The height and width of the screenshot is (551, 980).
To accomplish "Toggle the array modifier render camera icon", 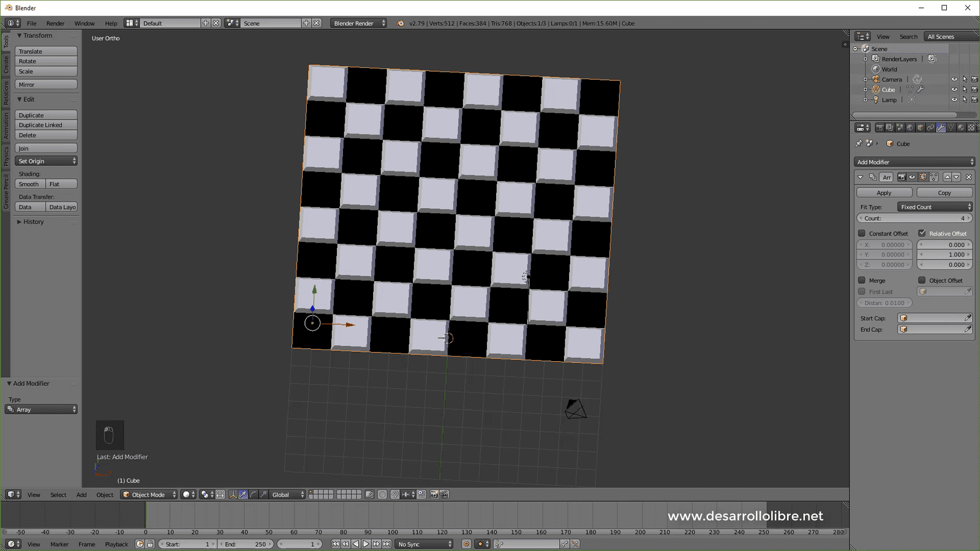I will point(902,177).
